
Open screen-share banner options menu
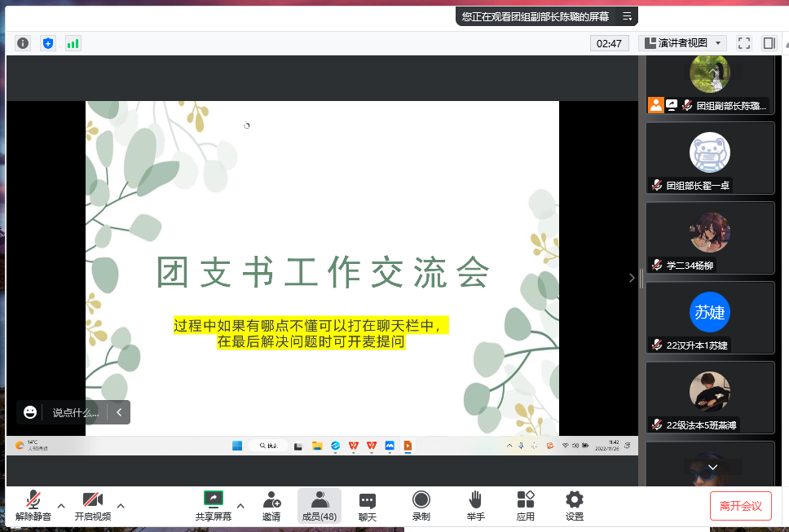point(627,15)
